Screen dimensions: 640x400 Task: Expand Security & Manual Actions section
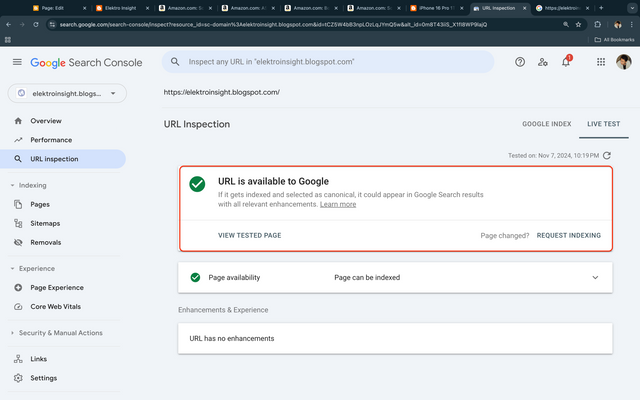[x=56, y=333]
